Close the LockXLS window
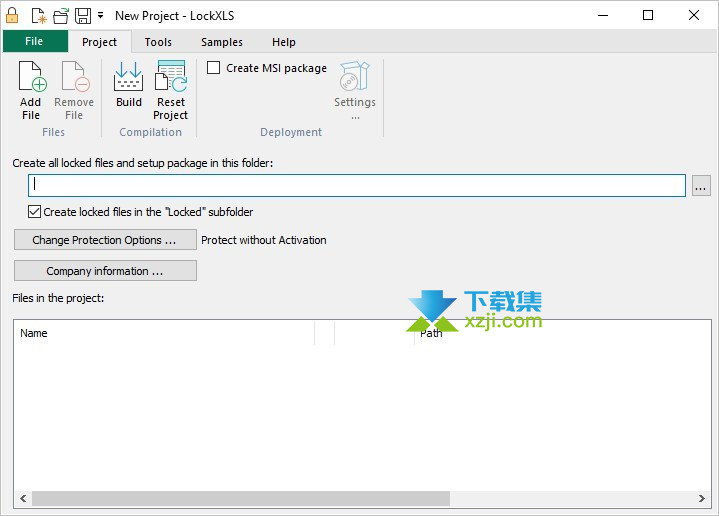 click(694, 15)
